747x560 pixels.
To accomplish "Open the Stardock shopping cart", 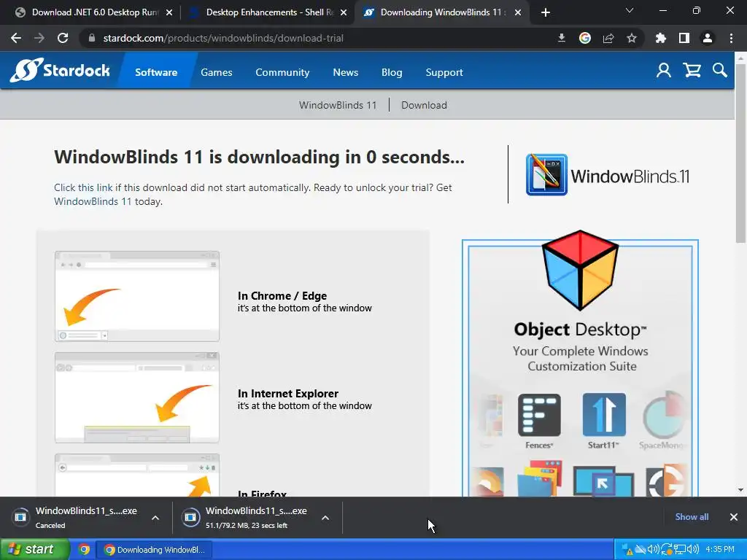I will point(692,71).
